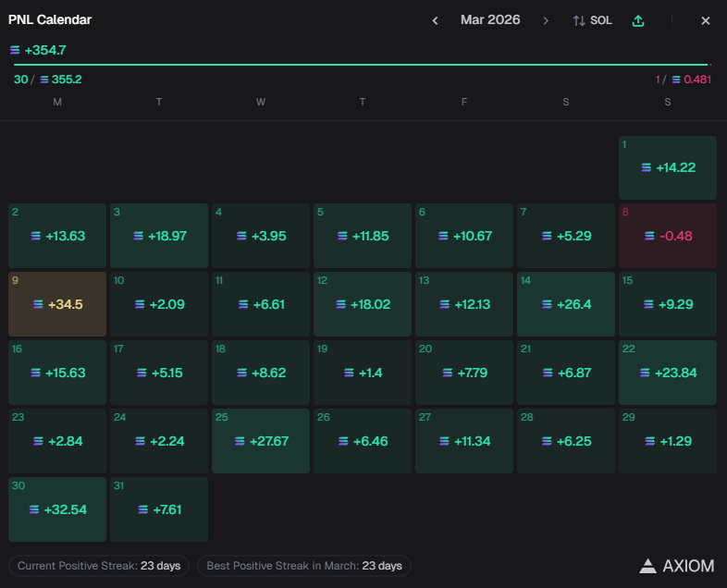Click the Current Positive Streak badge

point(99,566)
